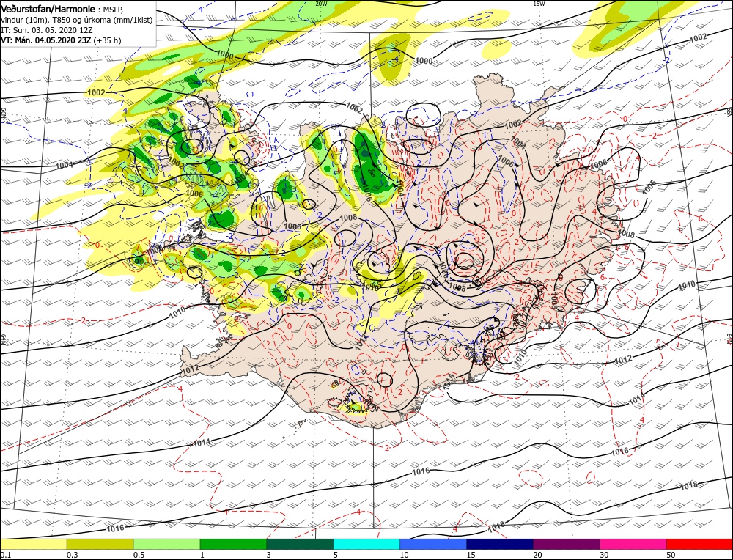This screenshot has width=733, height=560.
Task: Click the legend value '0.1'
Action: tap(5, 555)
